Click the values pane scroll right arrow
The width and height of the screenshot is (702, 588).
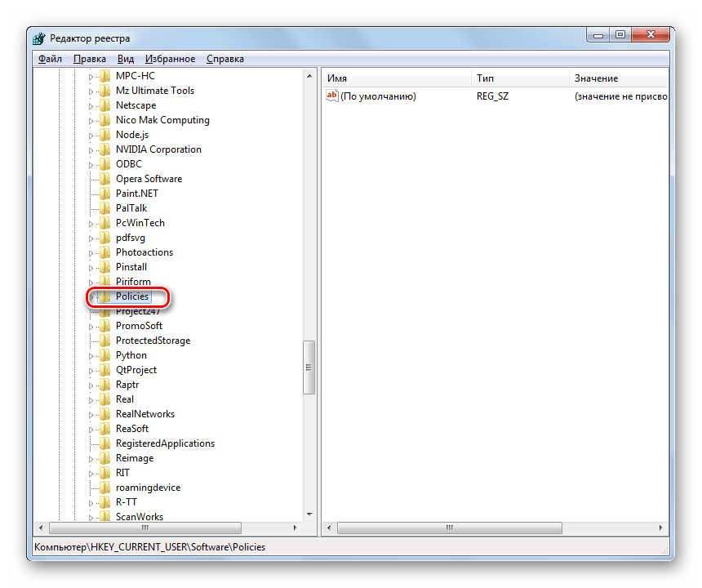tap(661, 528)
